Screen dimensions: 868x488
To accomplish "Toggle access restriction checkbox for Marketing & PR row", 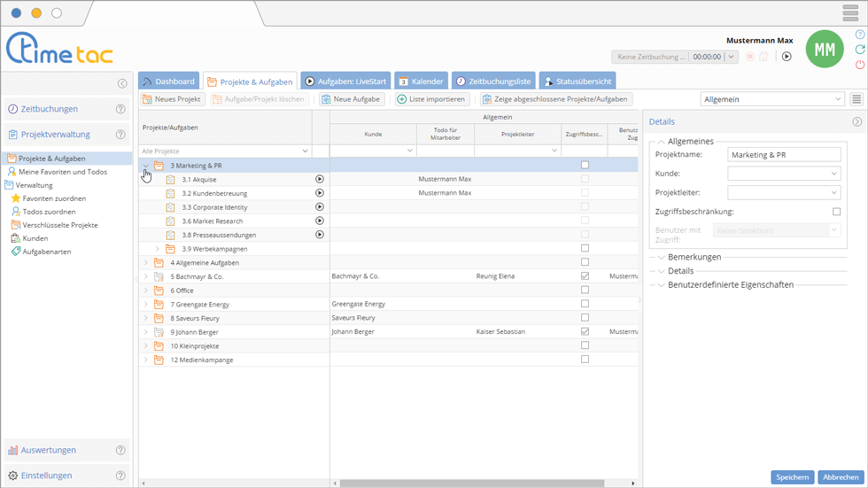I will (x=585, y=166).
